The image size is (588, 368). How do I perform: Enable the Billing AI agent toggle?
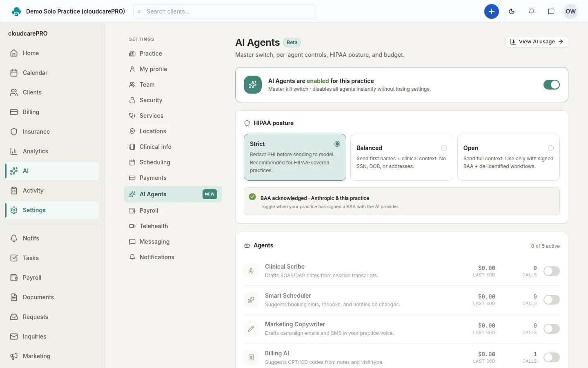(552, 357)
